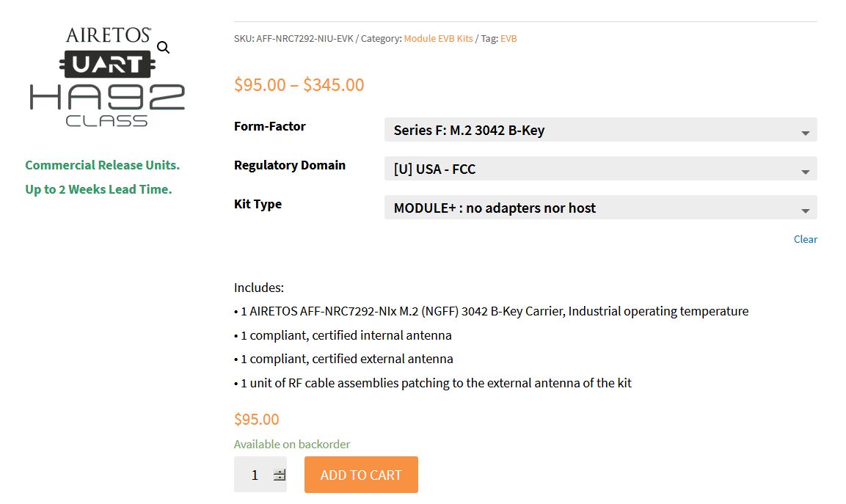
Task: Click the arrow beside MODULE+ option
Action: 805,211
